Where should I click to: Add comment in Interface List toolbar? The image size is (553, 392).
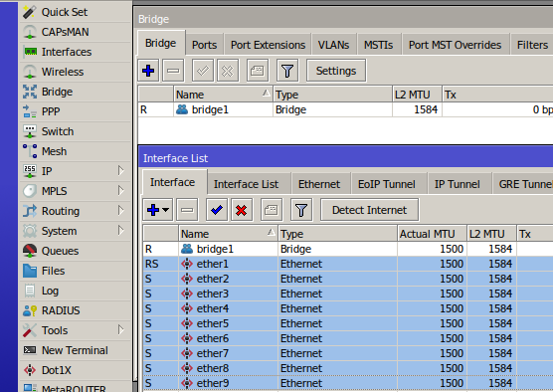tap(272, 210)
